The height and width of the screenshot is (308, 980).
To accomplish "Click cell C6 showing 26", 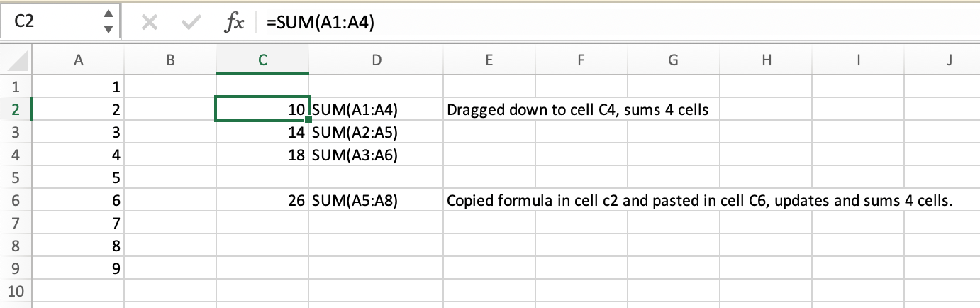I will pos(262,201).
